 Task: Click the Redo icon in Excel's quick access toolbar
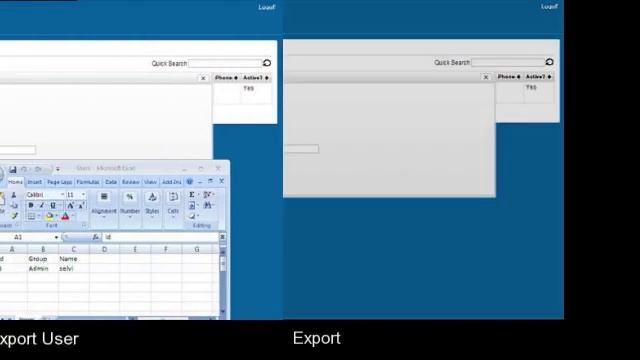tap(38, 169)
